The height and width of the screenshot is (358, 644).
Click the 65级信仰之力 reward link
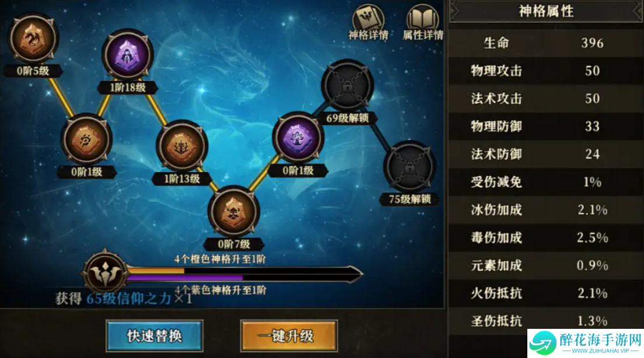pos(128,299)
